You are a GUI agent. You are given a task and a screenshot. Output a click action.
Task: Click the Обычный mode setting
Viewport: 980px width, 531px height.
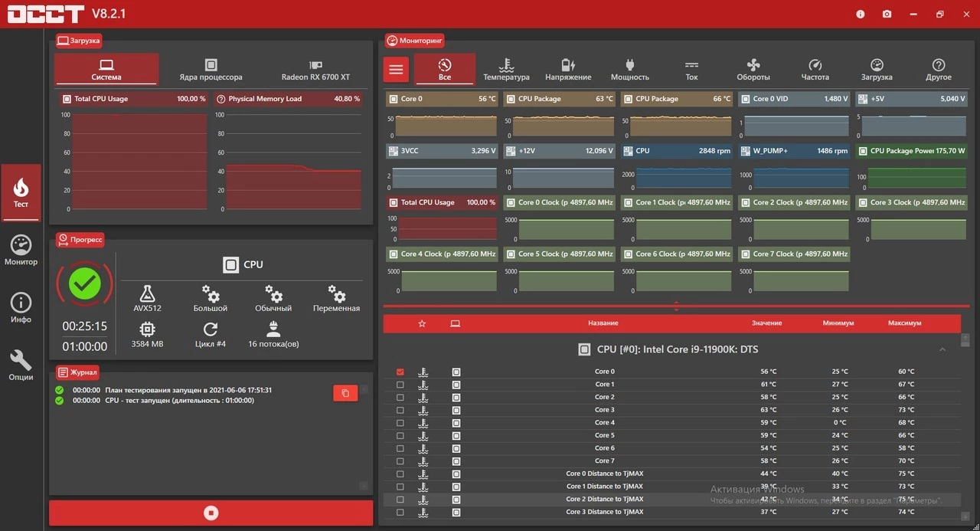click(x=273, y=299)
